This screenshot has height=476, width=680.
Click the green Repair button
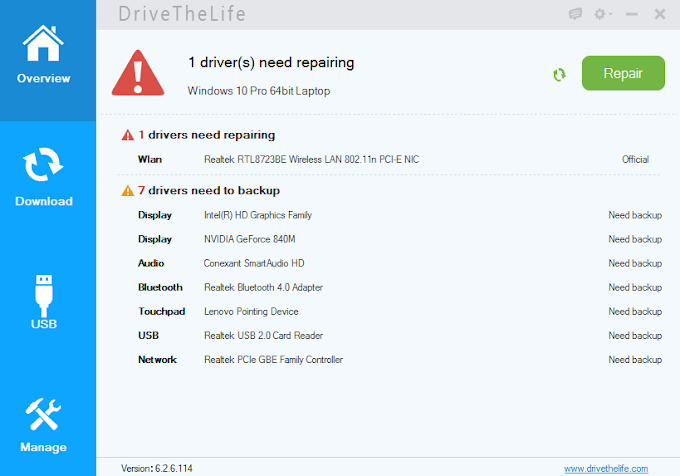click(x=623, y=73)
